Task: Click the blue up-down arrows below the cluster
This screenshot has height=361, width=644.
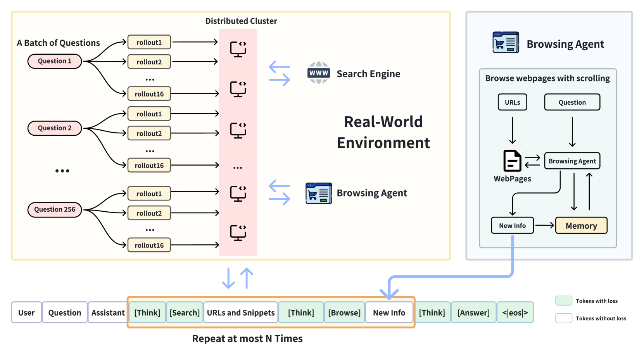Action: coord(238,278)
